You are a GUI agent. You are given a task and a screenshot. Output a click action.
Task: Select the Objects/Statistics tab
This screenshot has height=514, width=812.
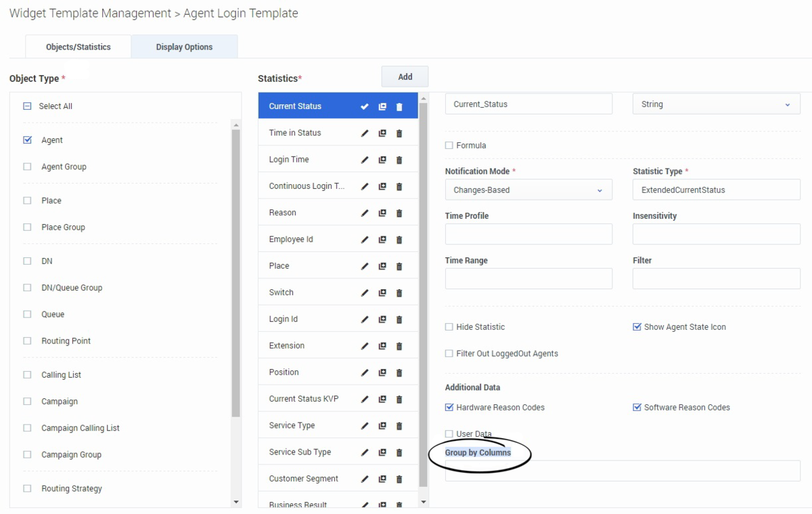pos(78,47)
